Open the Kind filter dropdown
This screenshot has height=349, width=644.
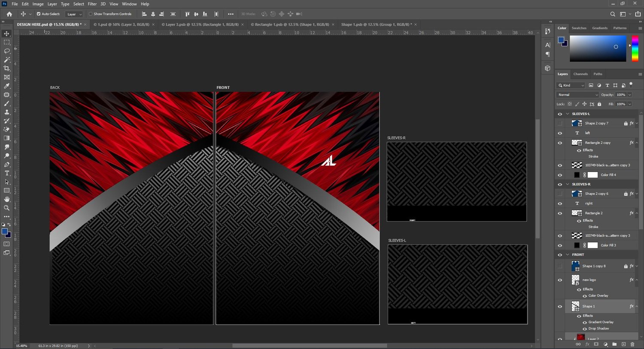pyautogui.click(x=571, y=85)
